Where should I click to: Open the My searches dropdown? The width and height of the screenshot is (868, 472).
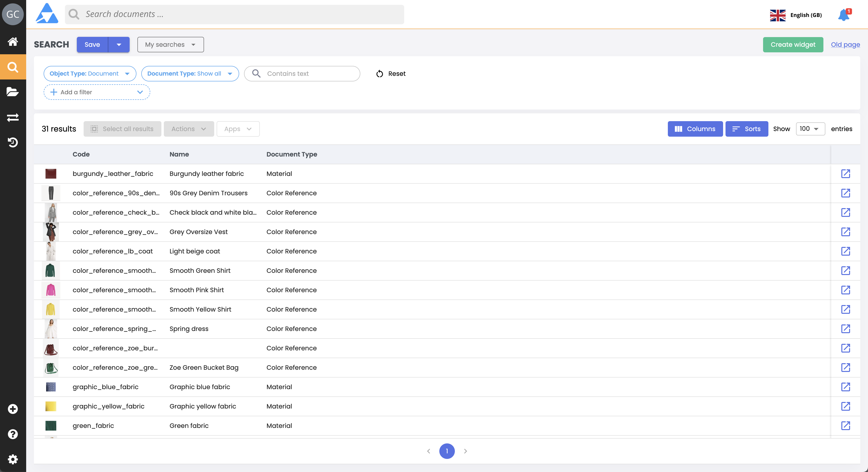[x=171, y=45]
